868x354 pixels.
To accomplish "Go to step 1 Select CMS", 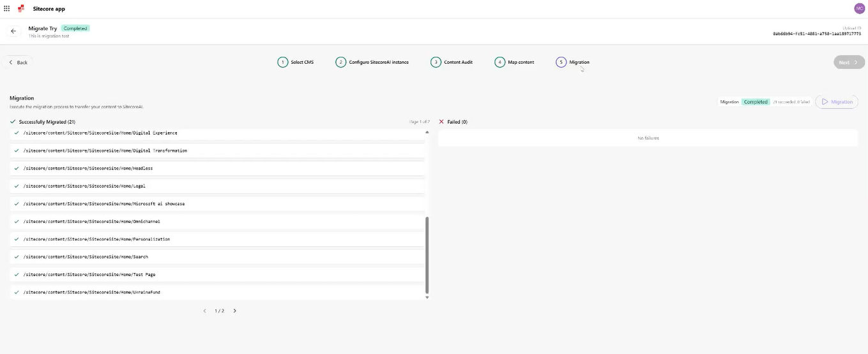I will (x=296, y=62).
